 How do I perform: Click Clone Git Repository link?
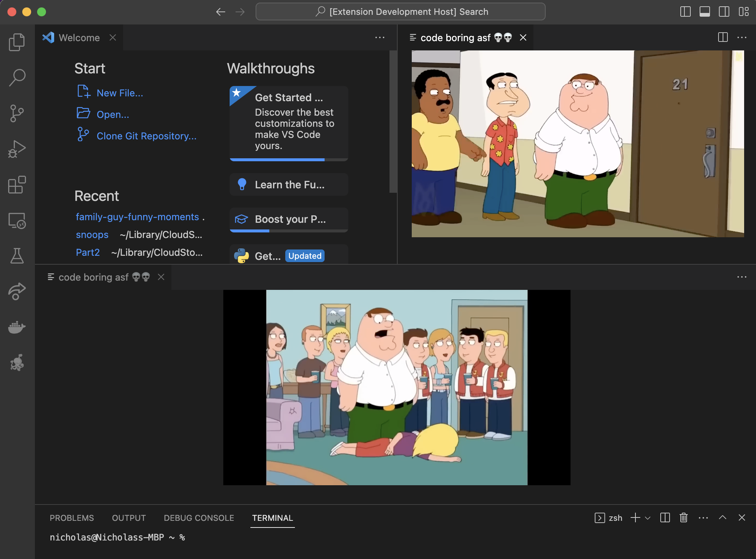point(147,136)
